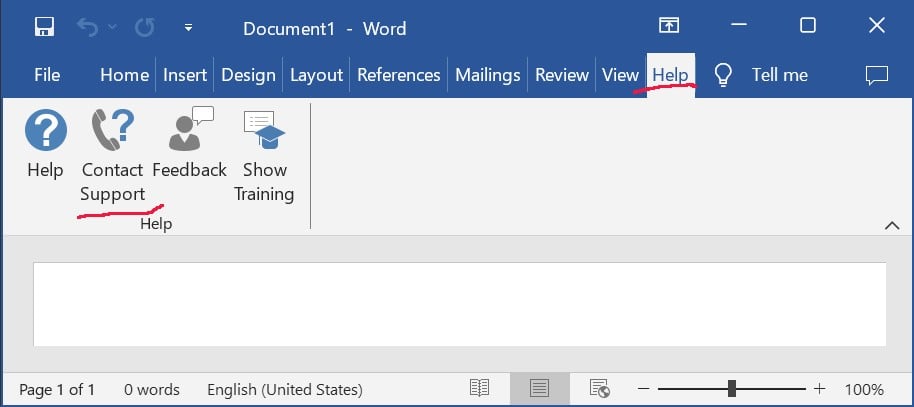914x407 pixels.
Task: Open the Feedback button
Action: tap(189, 145)
